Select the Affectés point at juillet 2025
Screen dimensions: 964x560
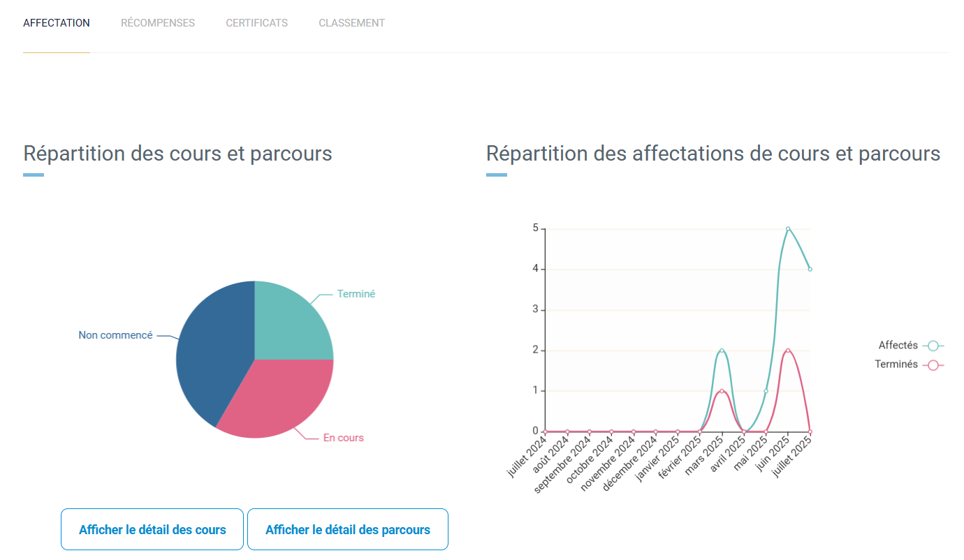810,269
